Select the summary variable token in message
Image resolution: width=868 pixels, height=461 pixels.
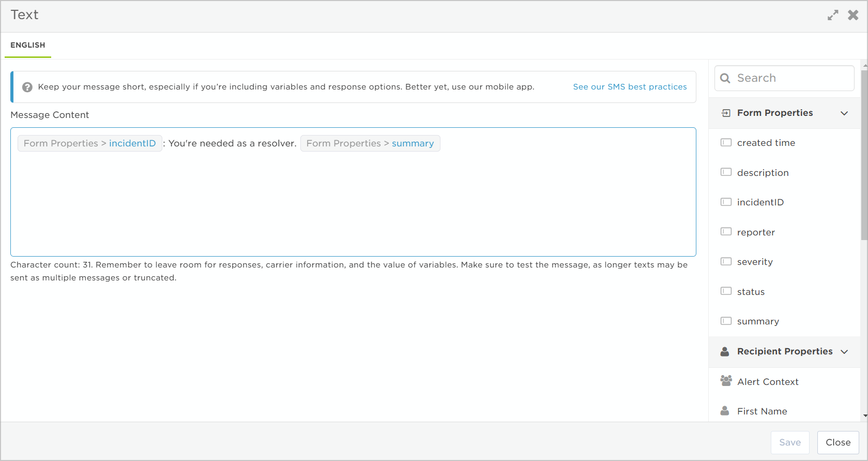370,143
